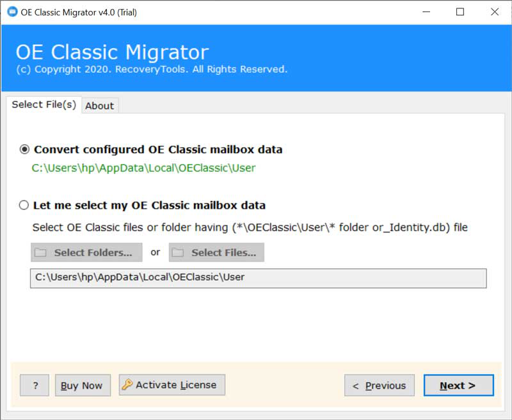
Task: Click the 'OE Classic Migrator' banner heading
Action: (x=113, y=52)
